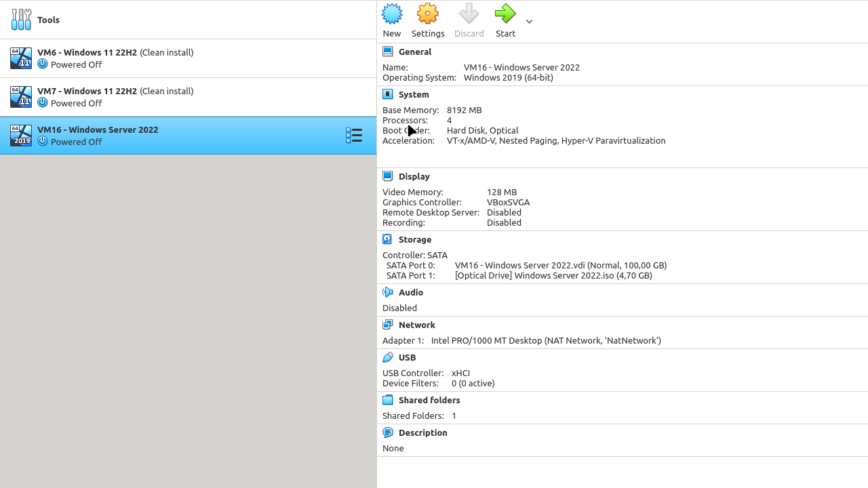Open the General settings heading link

click(415, 52)
